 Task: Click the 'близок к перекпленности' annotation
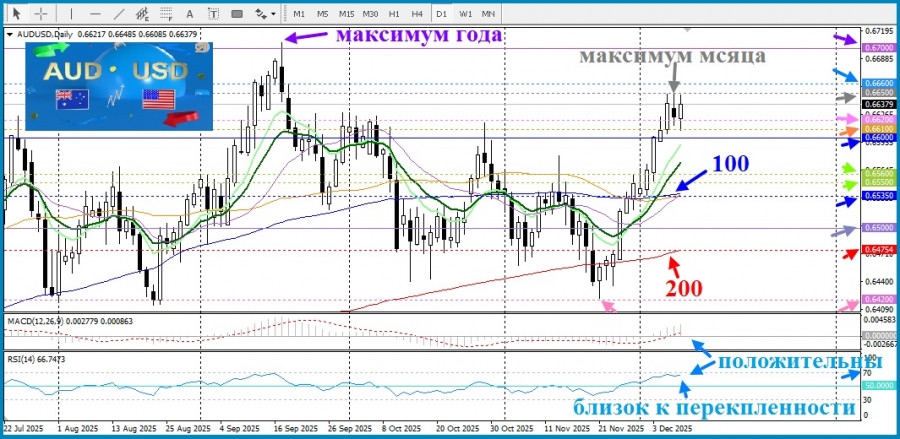715,407
